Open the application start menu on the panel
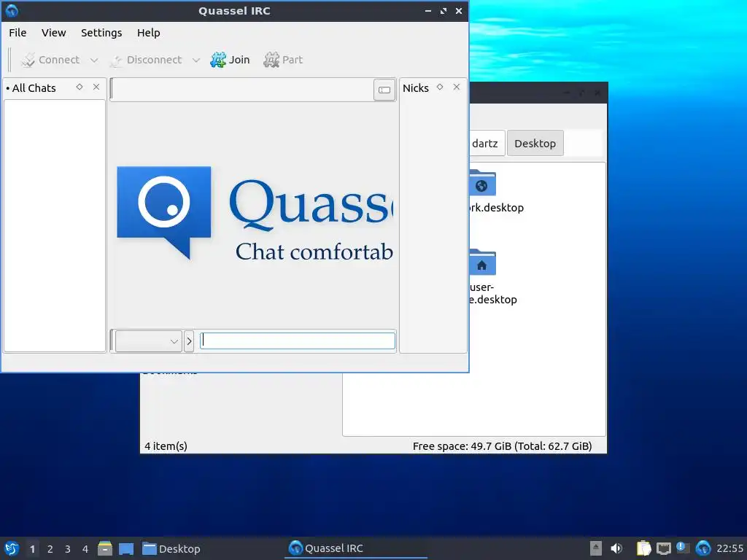This screenshot has width=747, height=560. [x=12, y=548]
